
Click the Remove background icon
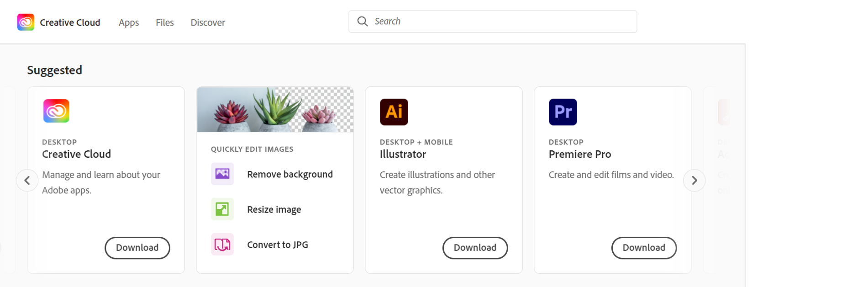pyautogui.click(x=222, y=174)
